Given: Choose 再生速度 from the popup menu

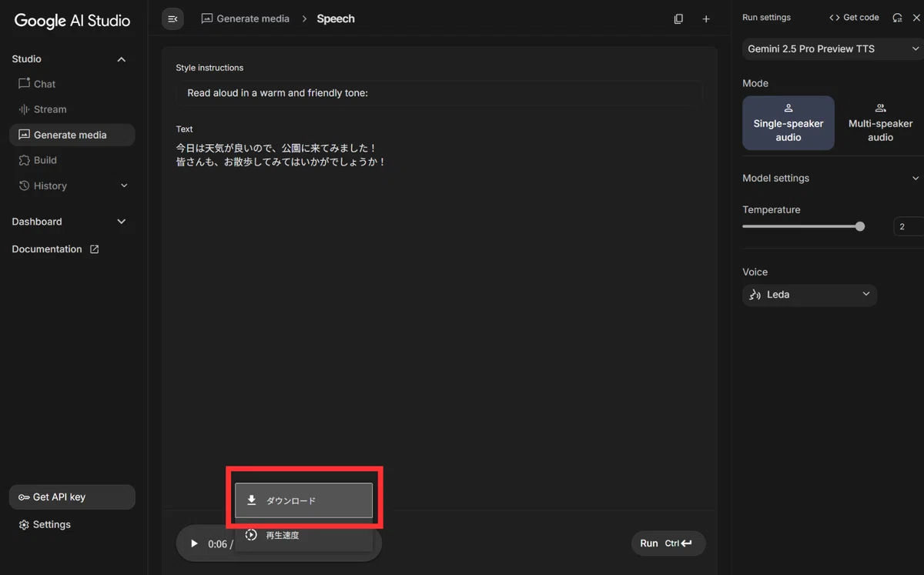Looking at the screenshot, I should (303, 535).
